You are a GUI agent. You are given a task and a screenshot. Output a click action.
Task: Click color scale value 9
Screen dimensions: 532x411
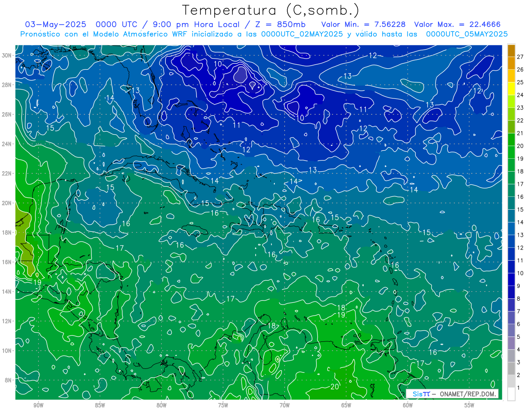(519, 286)
